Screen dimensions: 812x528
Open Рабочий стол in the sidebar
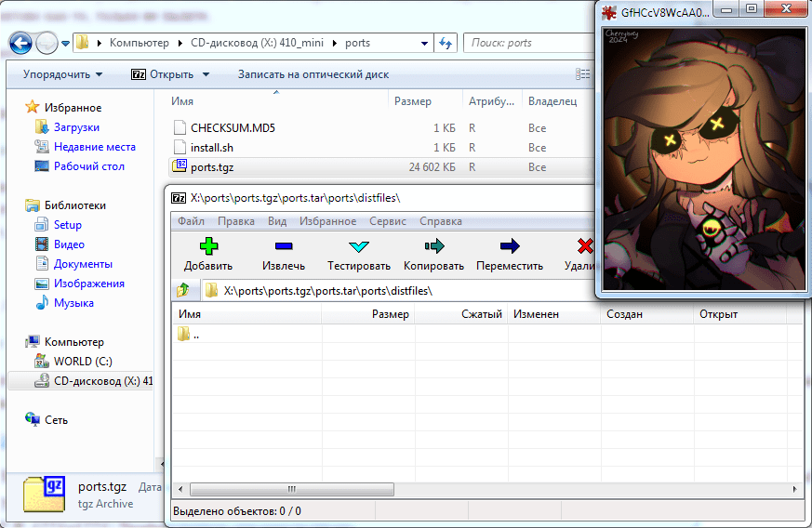[x=88, y=166]
